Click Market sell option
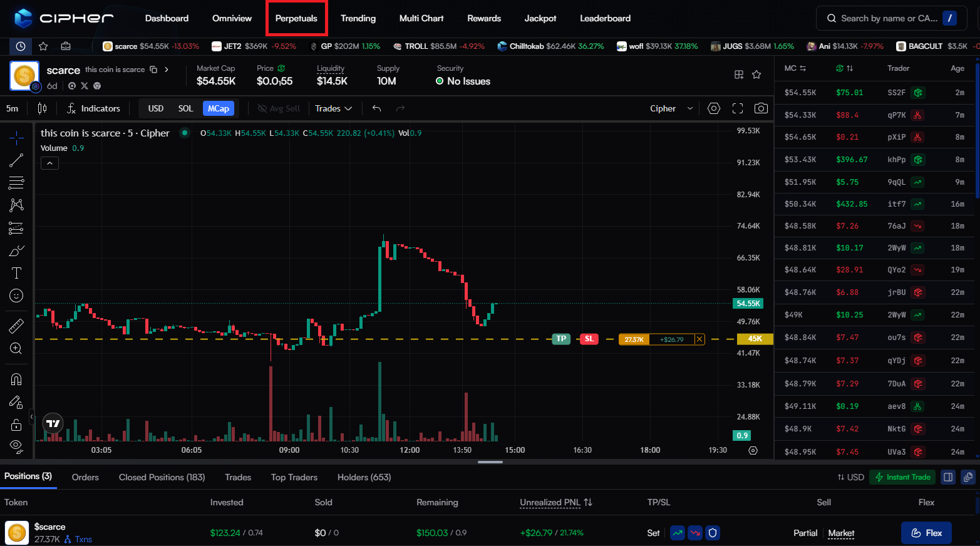980x546 pixels. (841, 533)
